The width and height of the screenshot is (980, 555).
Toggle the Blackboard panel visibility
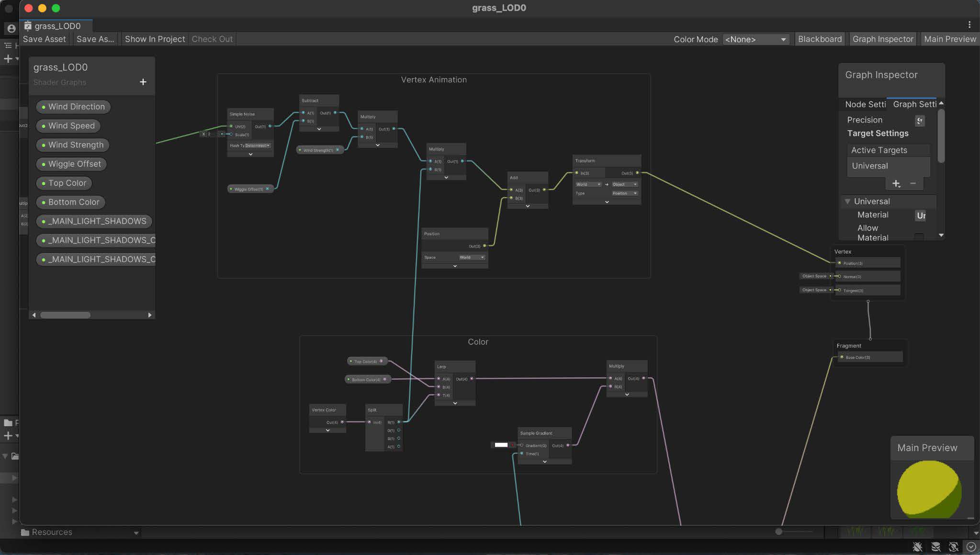[819, 39]
